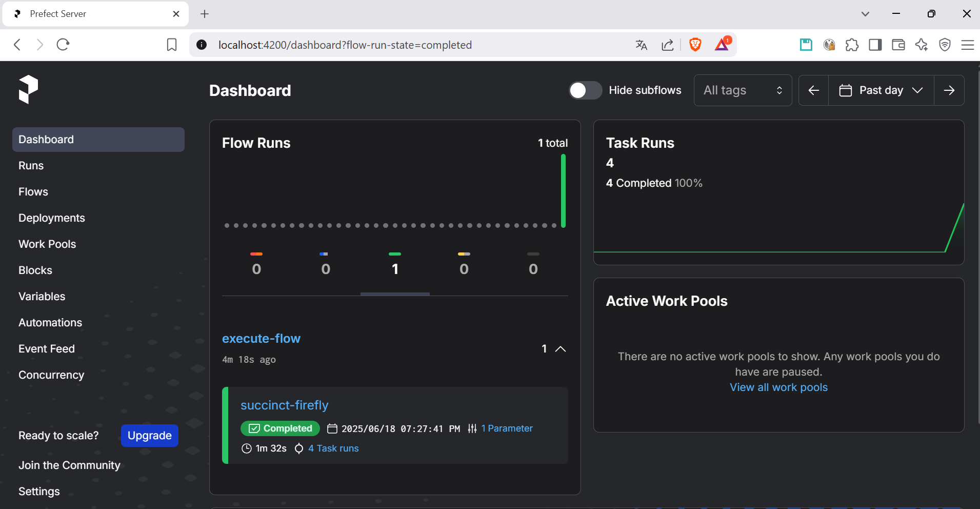Select the completed green state tab
The width and height of the screenshot is (980, 509).
(x=395, y=264)
